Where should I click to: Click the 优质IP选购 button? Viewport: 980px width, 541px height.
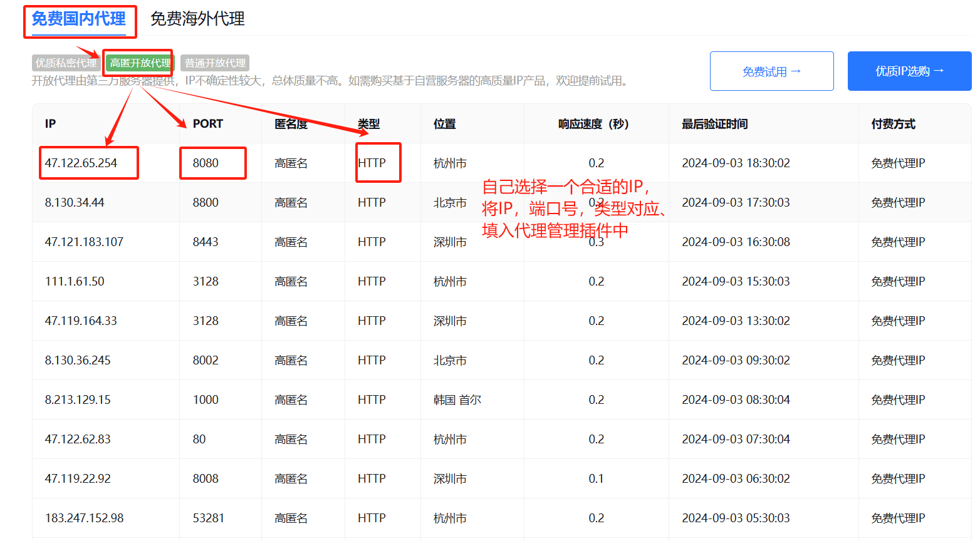[x=910, y=71]
